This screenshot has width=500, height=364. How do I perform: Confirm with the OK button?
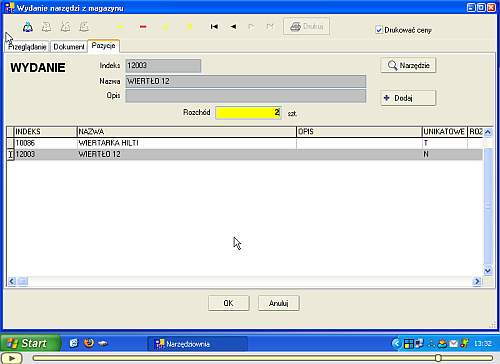(x=228, y=303)
